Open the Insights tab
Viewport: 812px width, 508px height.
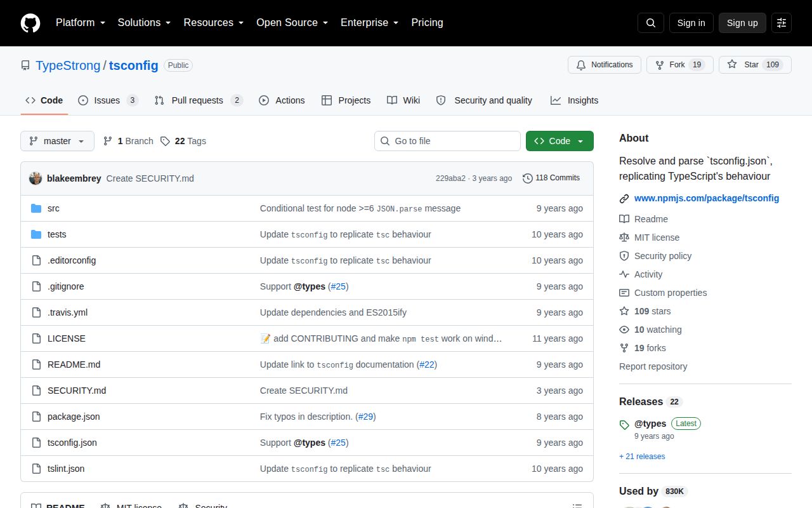coord(575,100)
